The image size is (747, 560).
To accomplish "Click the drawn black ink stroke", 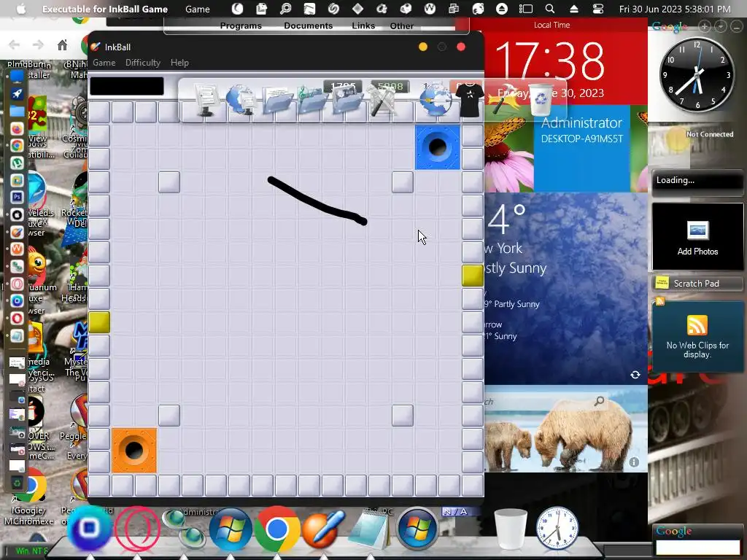I will (x=317, y=202).
